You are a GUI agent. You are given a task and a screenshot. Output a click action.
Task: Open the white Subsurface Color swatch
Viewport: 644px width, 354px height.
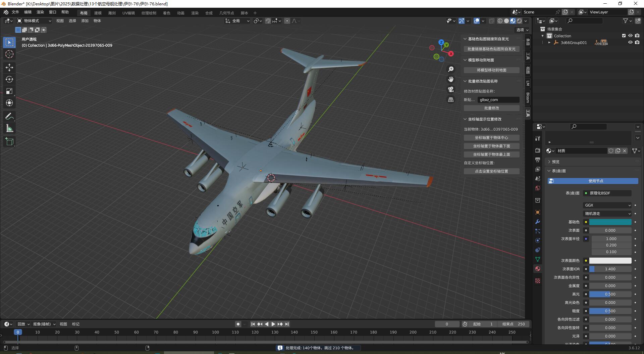coord(610,261)
